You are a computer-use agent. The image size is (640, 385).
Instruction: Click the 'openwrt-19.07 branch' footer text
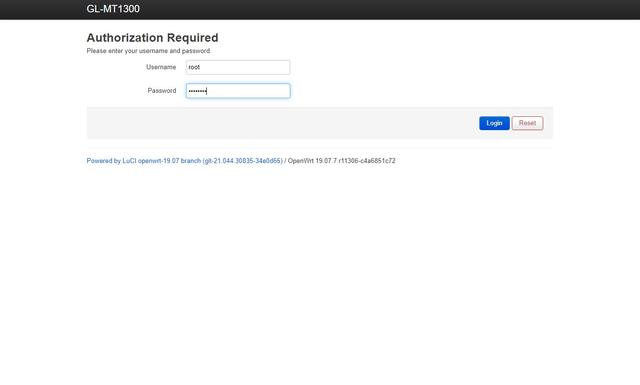pos(169,161)
